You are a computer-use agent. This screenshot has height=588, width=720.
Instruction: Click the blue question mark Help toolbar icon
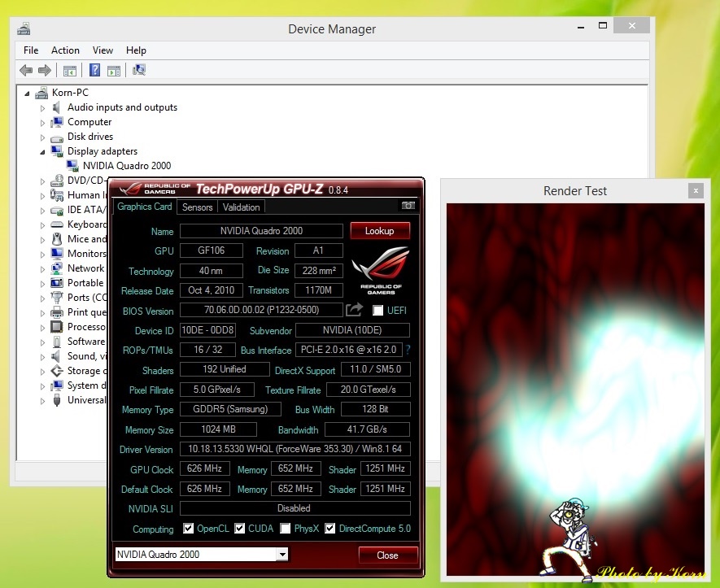click(x=94, y=70)
